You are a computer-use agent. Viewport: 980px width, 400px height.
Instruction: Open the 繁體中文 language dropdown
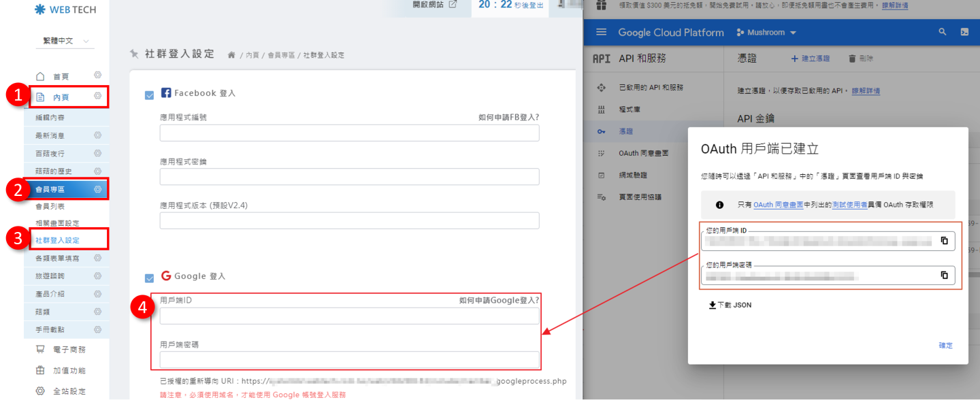pos(66,41)
